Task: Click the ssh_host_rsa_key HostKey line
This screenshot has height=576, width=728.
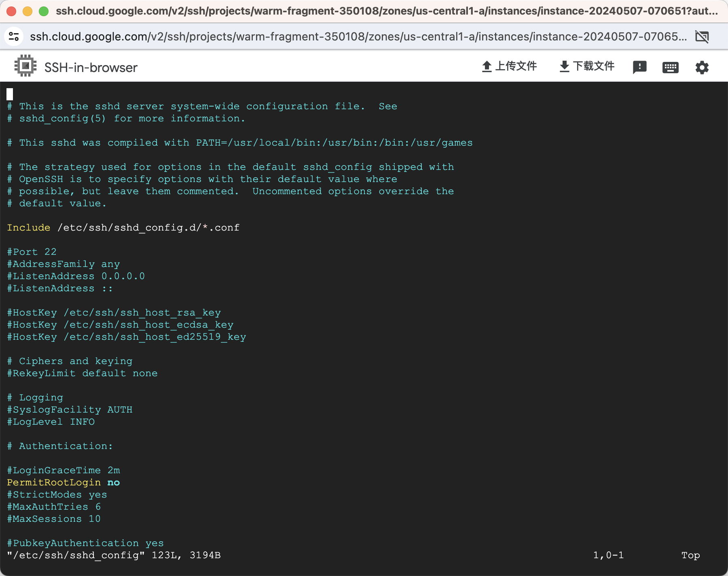Action: tap(114, 313)
